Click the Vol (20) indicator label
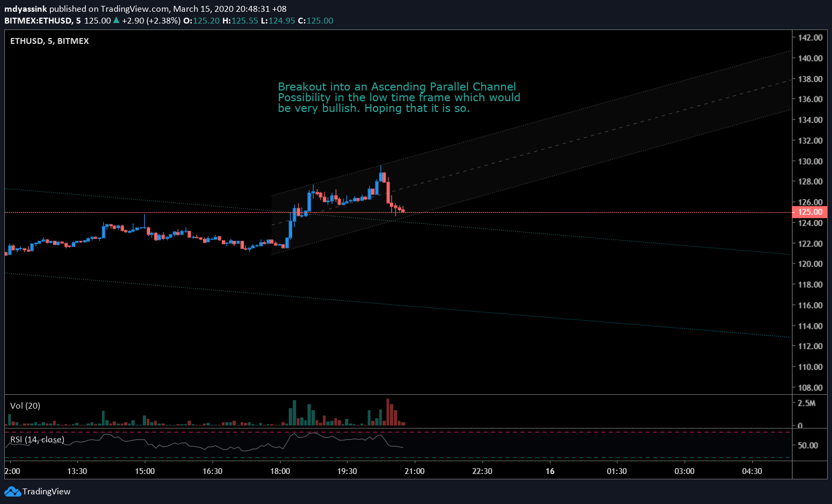832x504 pixels. click(25, 406)
